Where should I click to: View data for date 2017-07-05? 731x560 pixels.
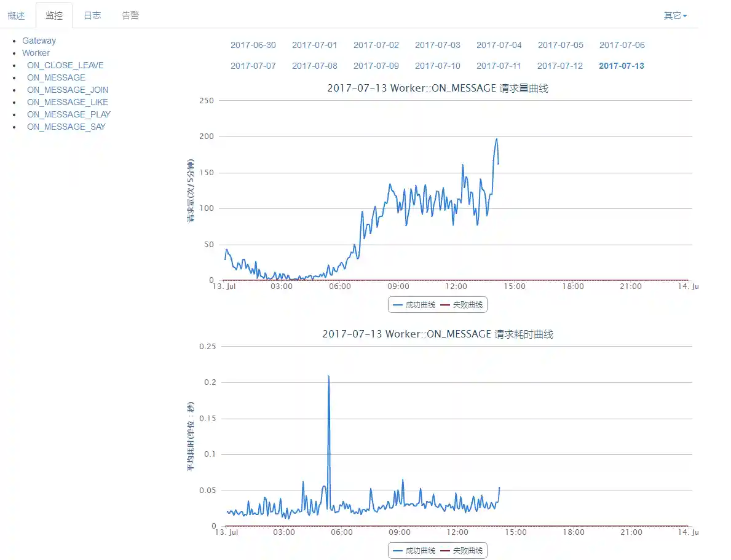[x=560, y=45]
